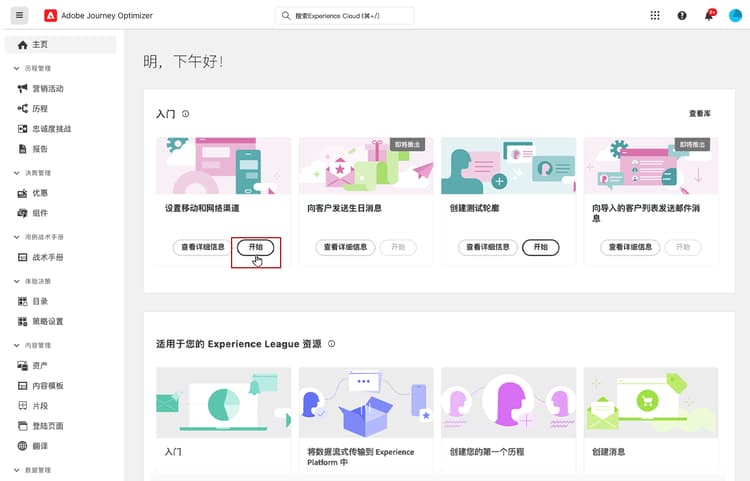This screenshot has height=481, width=750.
Task: Click 查看详细信息 on 设置移动和网络渠道 card
Action: (203, 247)
